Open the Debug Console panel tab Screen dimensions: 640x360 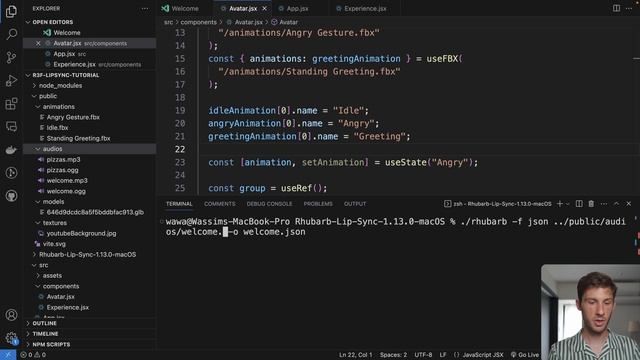pos(269,204)
